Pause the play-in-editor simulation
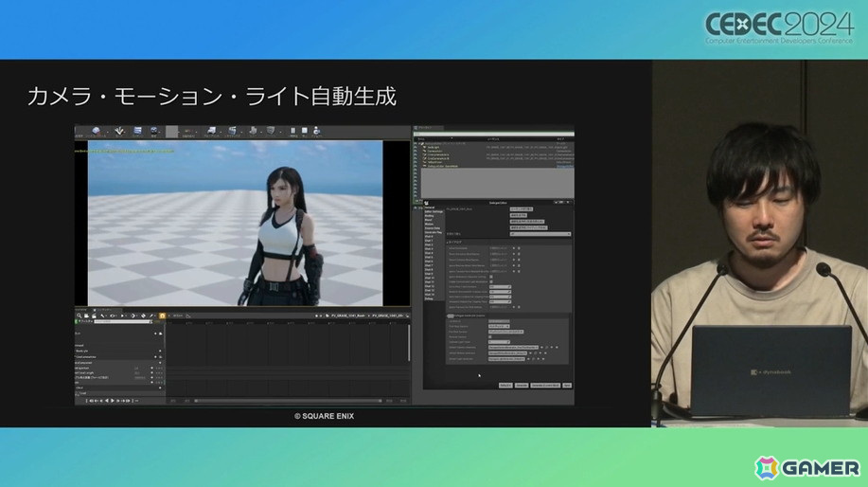Viewport: 868px width, 487px height. [x=292, y=130]
